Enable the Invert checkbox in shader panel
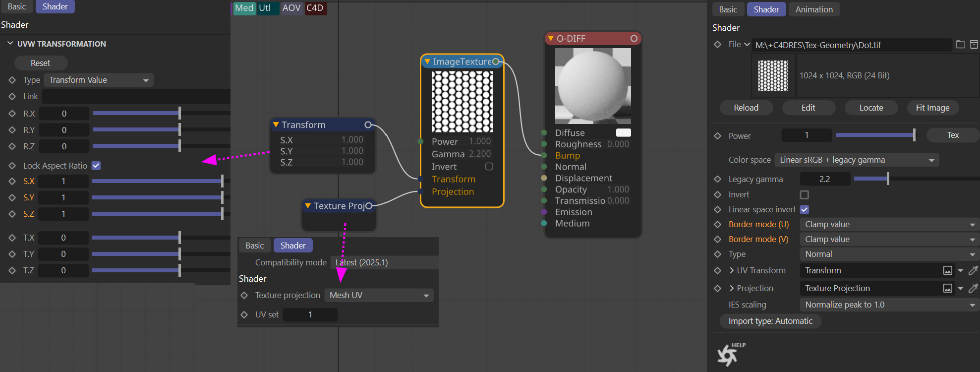 pos(804,194)
